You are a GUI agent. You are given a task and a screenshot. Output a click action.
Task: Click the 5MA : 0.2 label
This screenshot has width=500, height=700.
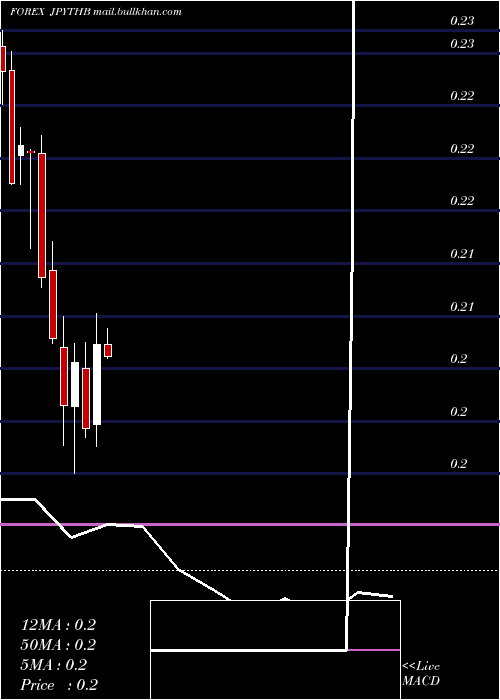pos(54,665)
